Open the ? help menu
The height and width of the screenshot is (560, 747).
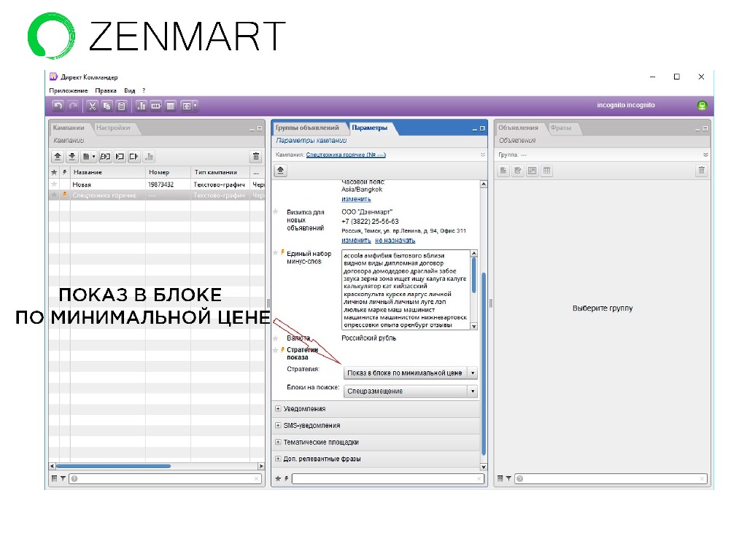pyautogui.click(x=144, y=90)
